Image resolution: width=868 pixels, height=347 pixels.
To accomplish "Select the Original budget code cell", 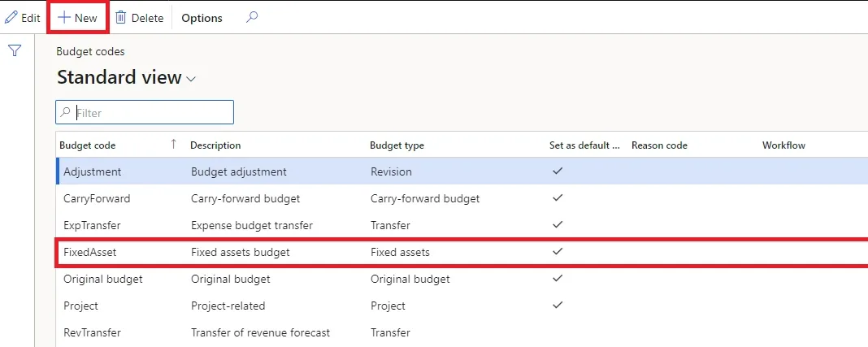I will pos(103,279).
